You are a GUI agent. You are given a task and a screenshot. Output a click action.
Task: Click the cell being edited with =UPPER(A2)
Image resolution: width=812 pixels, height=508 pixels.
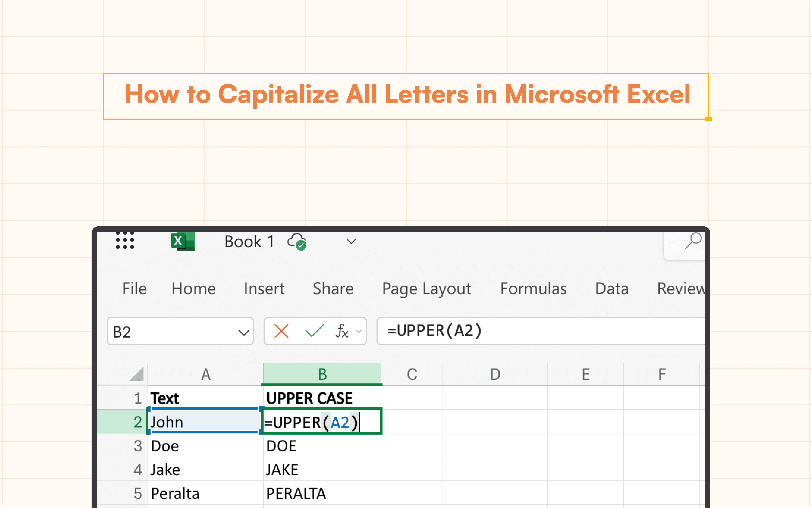coord(322,421)
